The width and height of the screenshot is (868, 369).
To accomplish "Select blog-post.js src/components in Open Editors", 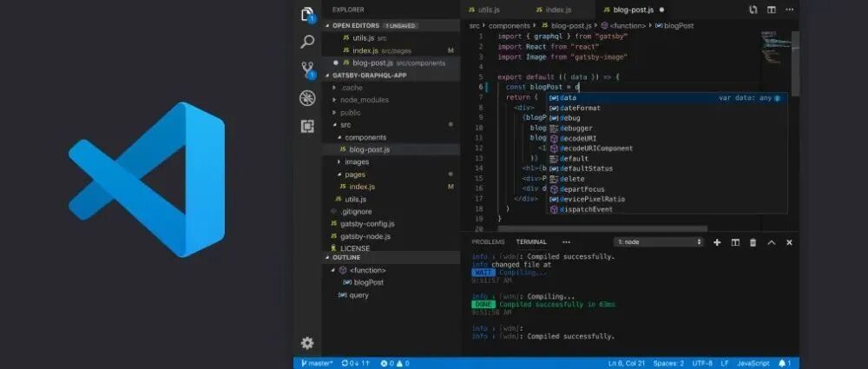I will [391, 63].
